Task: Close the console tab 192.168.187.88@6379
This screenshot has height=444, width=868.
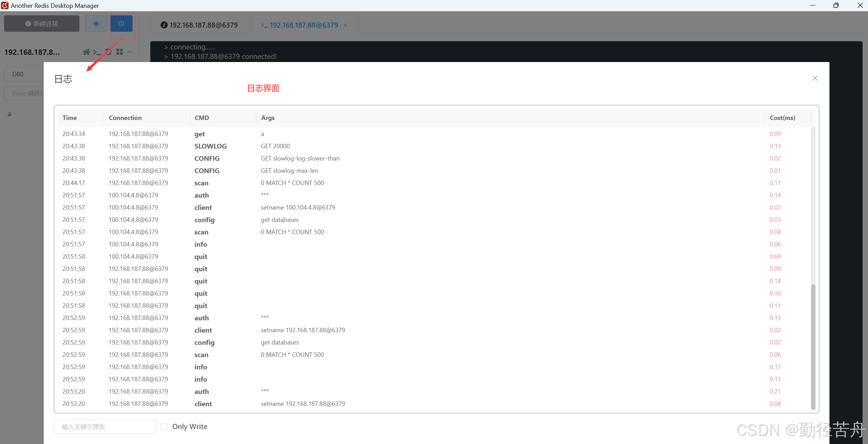Action: click(345, 25)
